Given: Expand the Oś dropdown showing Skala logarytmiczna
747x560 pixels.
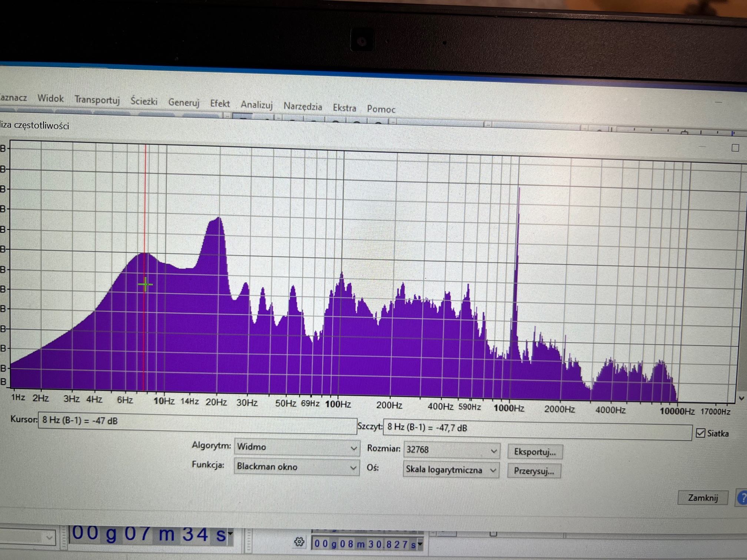Looking at the screenshot, I should point(451,470).
